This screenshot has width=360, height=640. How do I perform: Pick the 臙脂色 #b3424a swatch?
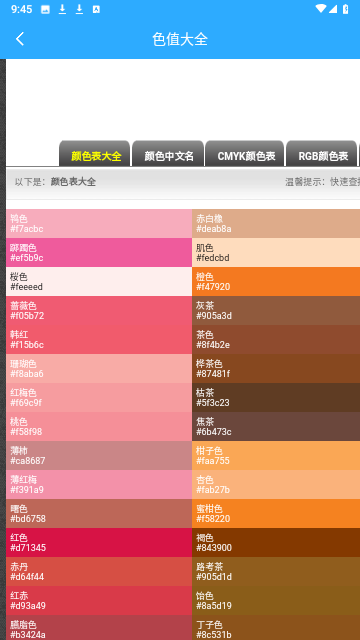(99, 627)
